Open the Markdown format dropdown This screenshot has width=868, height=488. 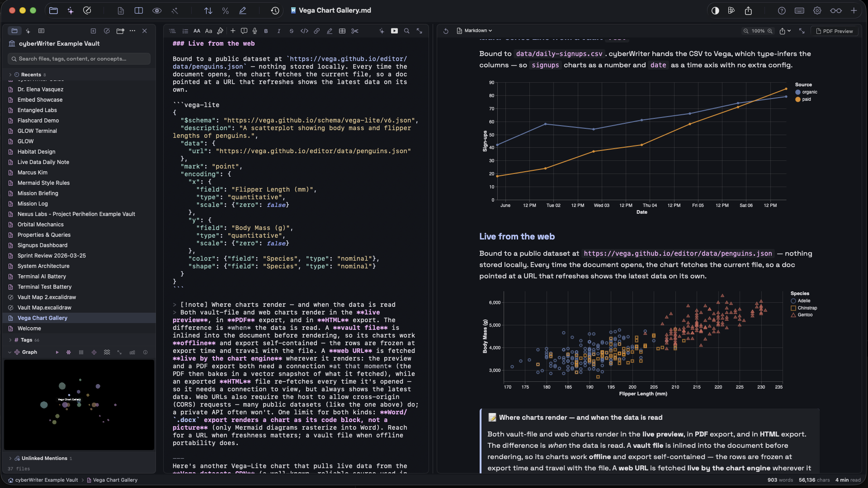point(474,31)
